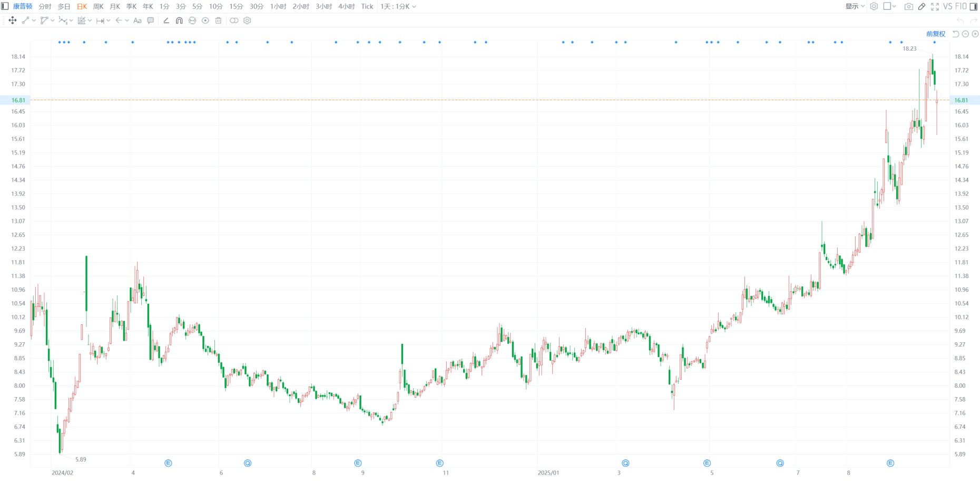This screenshot has width=980, height=481.
Task: Expand the 1天:1分K interval dropdown
Action: click(398, 6)
